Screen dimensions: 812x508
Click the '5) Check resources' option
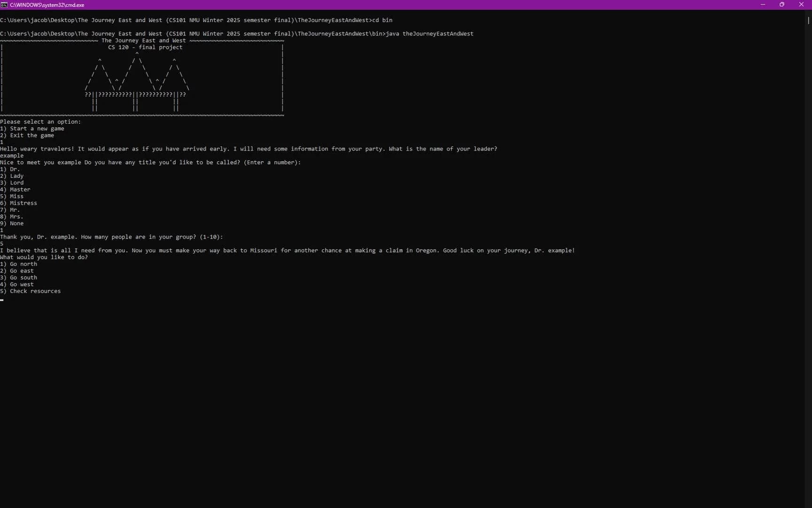click(x=31, y=291)
